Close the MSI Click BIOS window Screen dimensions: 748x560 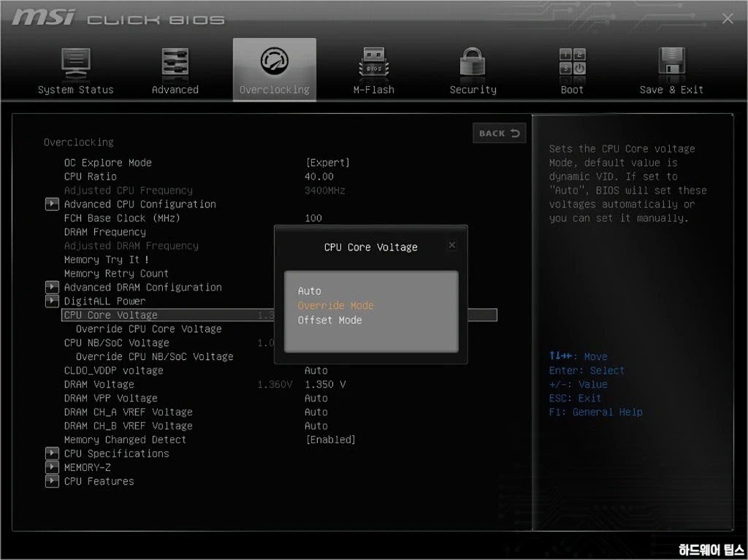[728, 18]
